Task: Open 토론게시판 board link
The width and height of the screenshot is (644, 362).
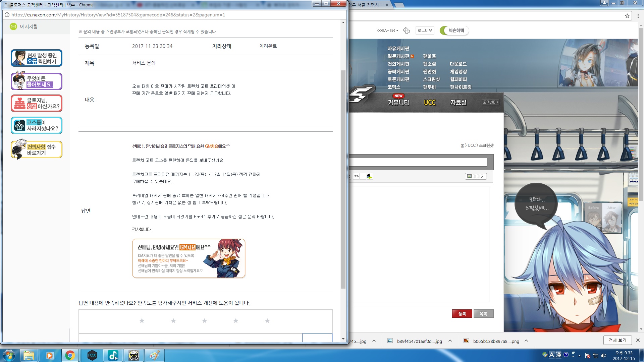Action: pyautogui.click(x=398, y=79)
